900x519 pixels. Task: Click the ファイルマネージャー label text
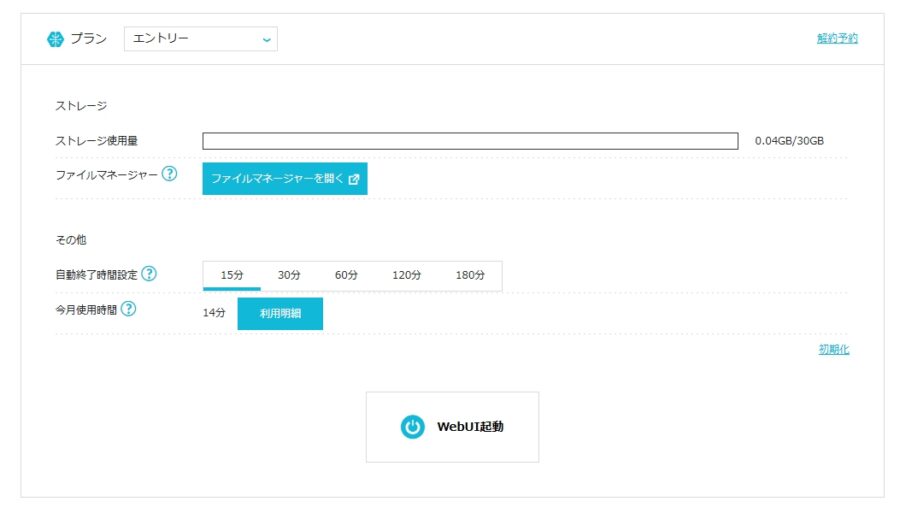coord(106,175)
